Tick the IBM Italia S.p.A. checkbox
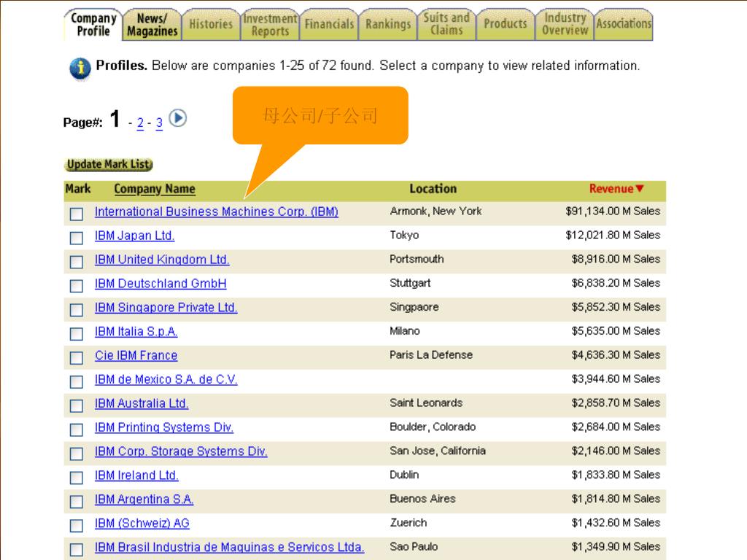Image resolution: width=747 pixels, height=560 pixels. (76, 334)
